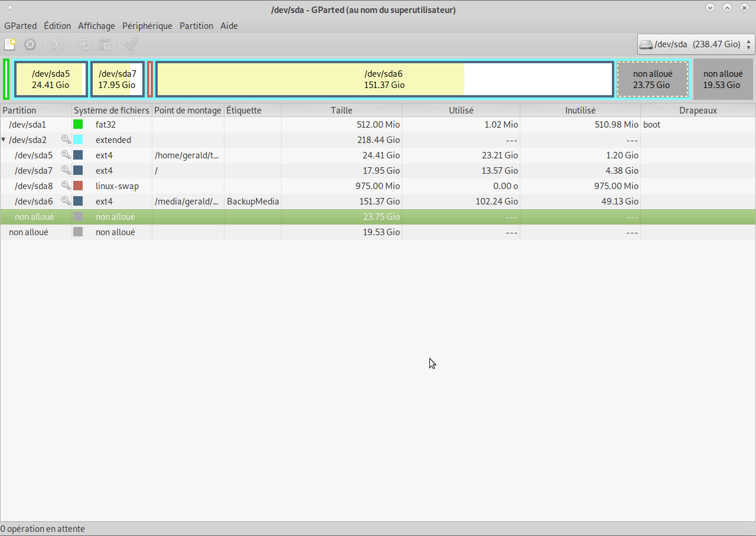Click the /media/gerald/... mount point cell
Image resolution: width=756 pixels, height=536 pixels.
[x=187, y=202]
